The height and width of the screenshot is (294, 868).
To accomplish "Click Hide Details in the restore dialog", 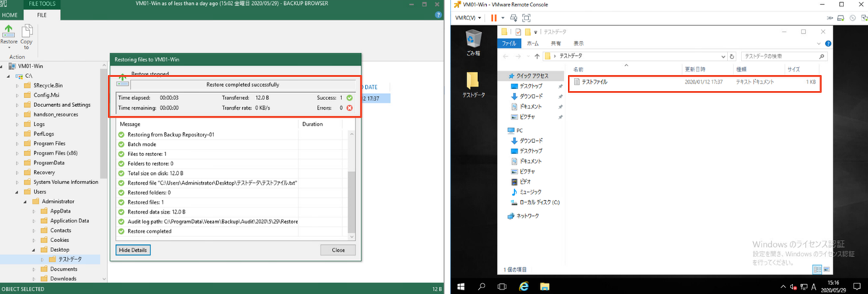I will 132,250.
